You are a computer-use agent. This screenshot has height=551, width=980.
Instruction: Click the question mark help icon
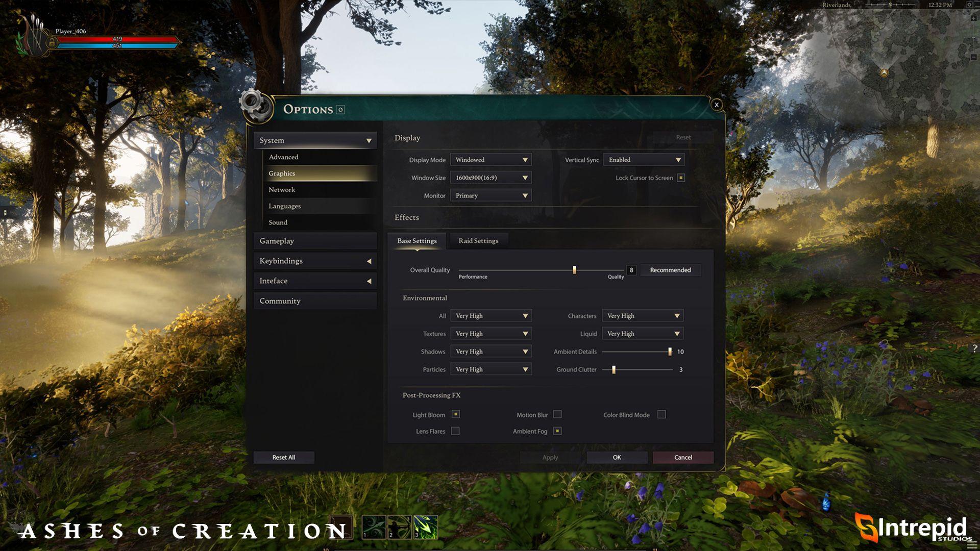974,348
